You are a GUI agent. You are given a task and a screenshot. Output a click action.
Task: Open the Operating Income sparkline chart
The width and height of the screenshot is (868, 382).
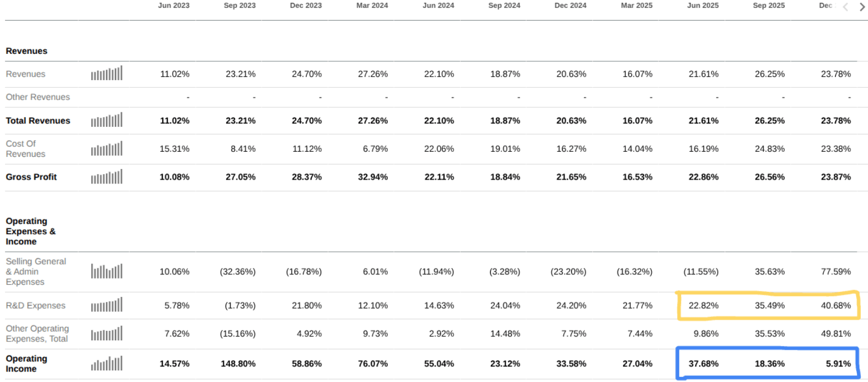tap(107, 363)
